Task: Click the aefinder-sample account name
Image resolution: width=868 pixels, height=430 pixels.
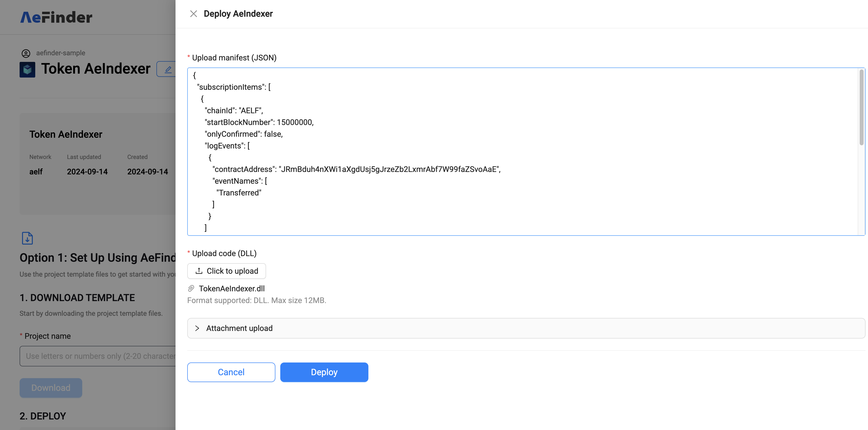Action: 61,53
